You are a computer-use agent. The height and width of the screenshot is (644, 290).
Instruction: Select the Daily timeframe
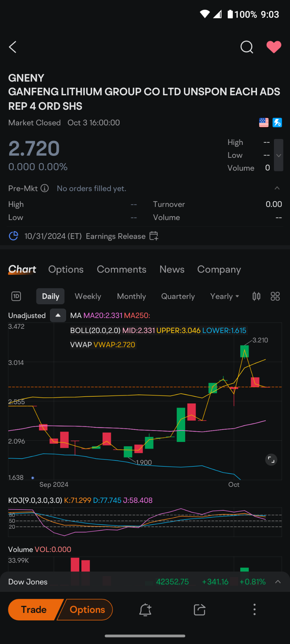50,296
